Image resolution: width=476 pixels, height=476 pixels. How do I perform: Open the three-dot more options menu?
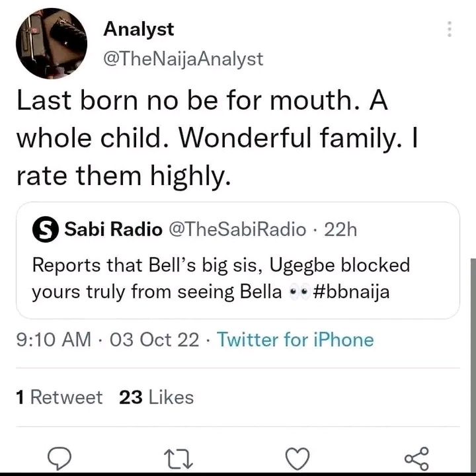[450, 29]
